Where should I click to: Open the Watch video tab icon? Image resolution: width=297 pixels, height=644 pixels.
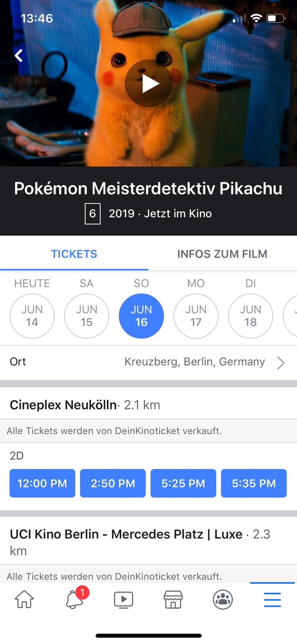tap(124, 599)
